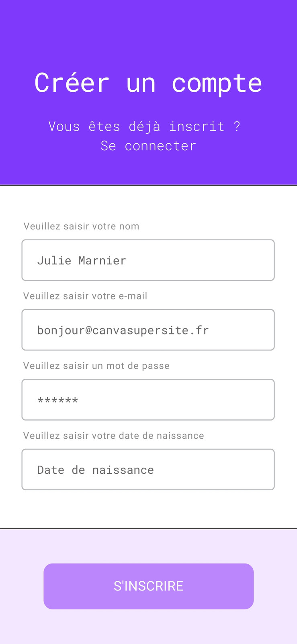Click the Créer un compte heading

pos(148,83)
